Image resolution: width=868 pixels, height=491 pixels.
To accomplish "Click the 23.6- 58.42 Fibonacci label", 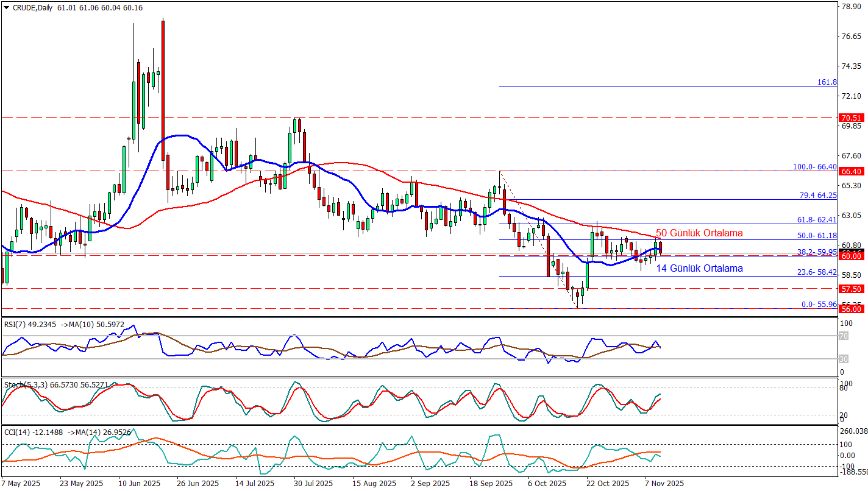I will coord(818,272).
